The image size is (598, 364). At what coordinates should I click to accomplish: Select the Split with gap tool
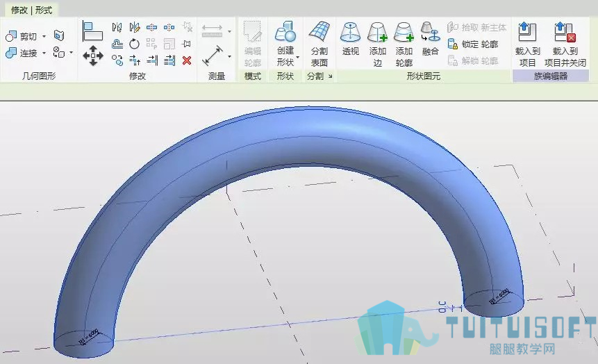coord(169,28)
